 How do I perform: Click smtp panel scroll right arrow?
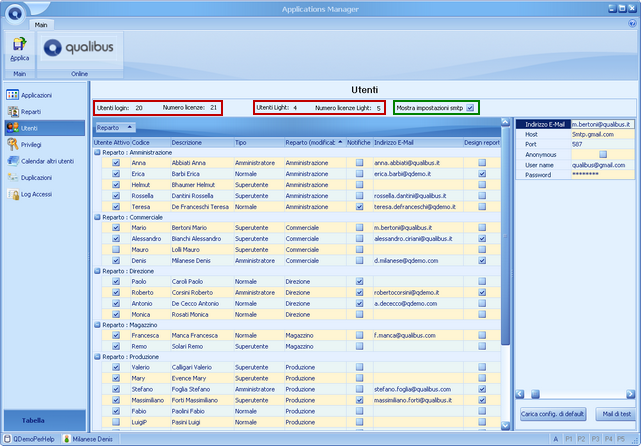point(630,394)
